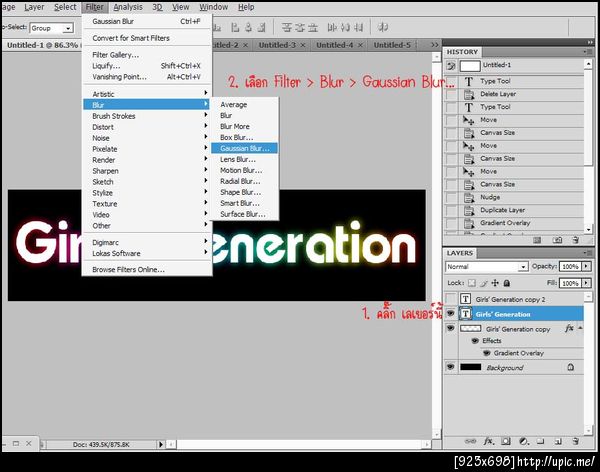Click History panel scroll down arrow
Viewport: 600px width, 472px height.
(589, 229)
